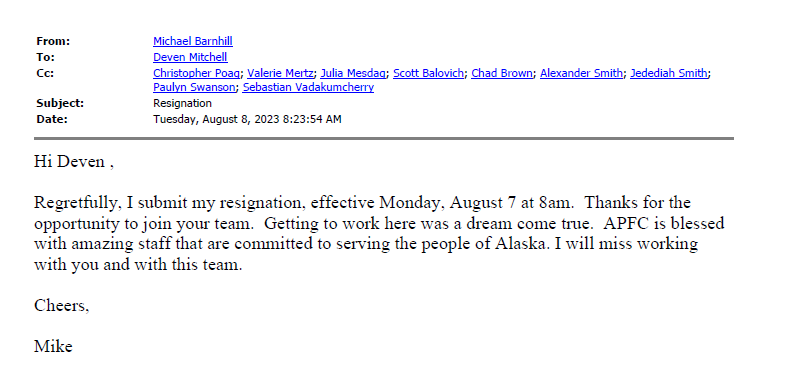Click the Cheers, closing line
Viewport: 804px width, 372px height.
click(62, 306)
